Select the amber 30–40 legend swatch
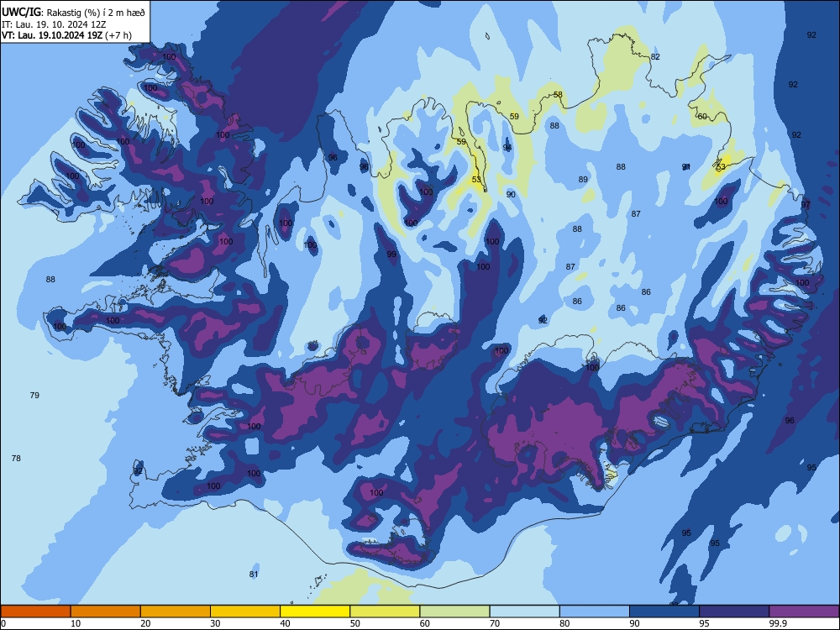 click(x=245, y=612)
